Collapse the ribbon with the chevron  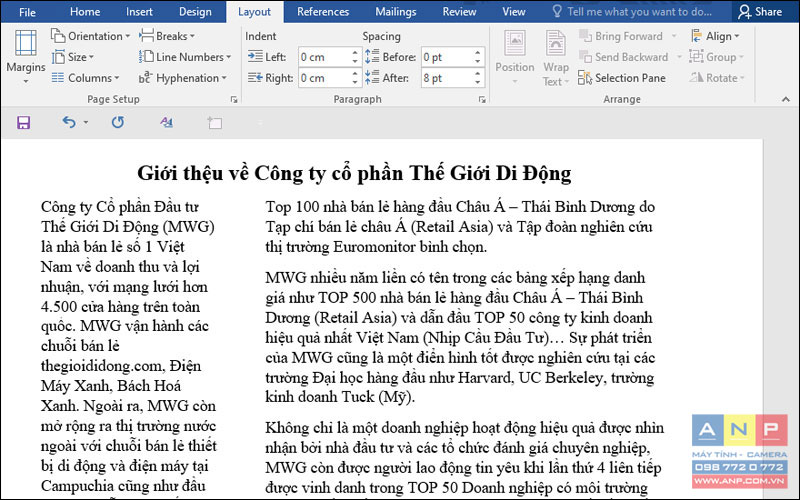point(786,99)
